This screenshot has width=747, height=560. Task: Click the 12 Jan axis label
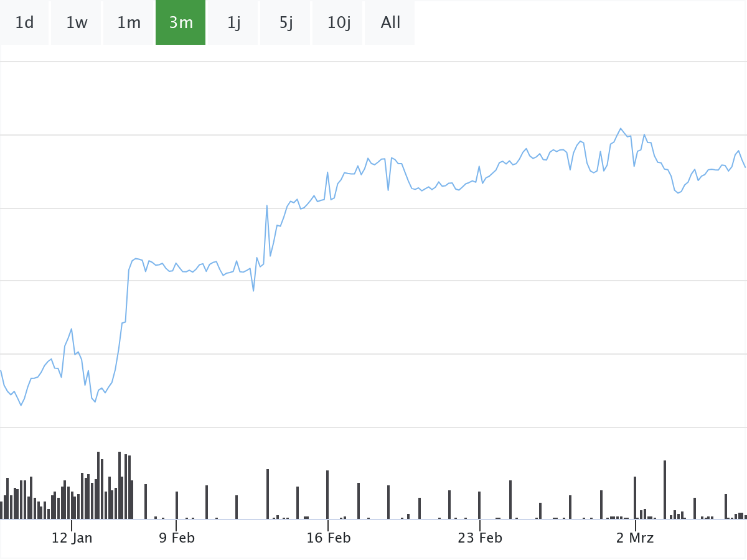72,538
